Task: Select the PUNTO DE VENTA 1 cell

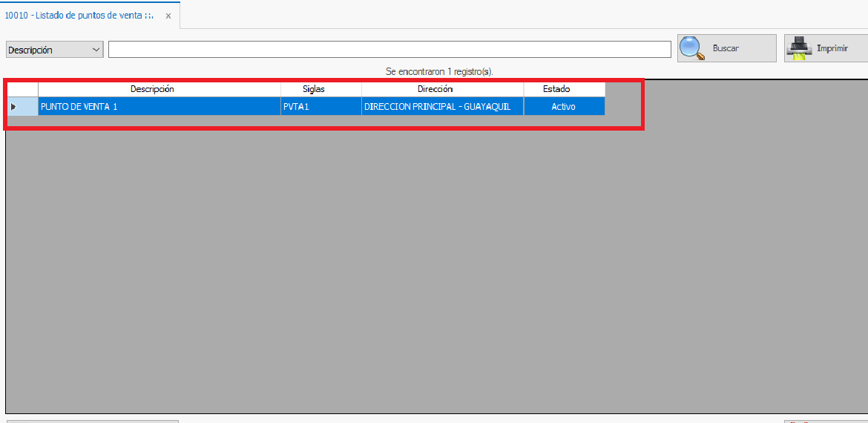Action: click(x=159, y=107)
